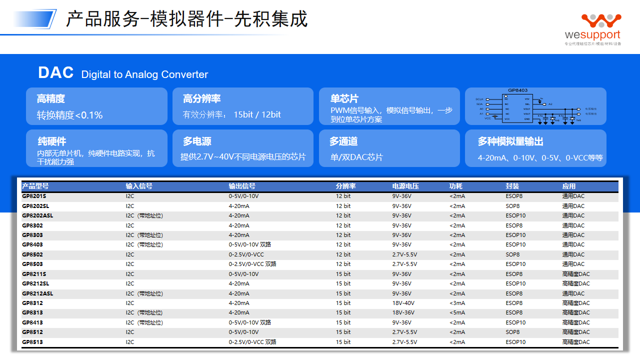Click the DAC heading text
Viewport: 640px width, 360px height.
56,73
